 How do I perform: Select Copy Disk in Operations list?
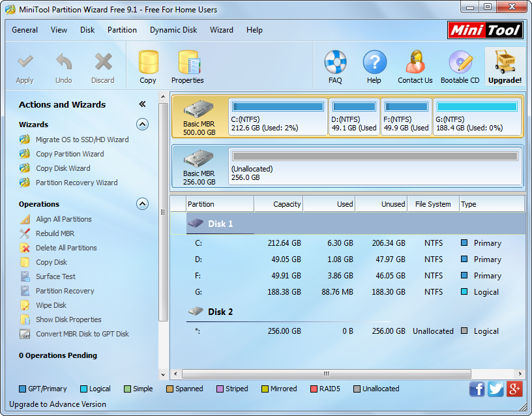tap(52, 262)
